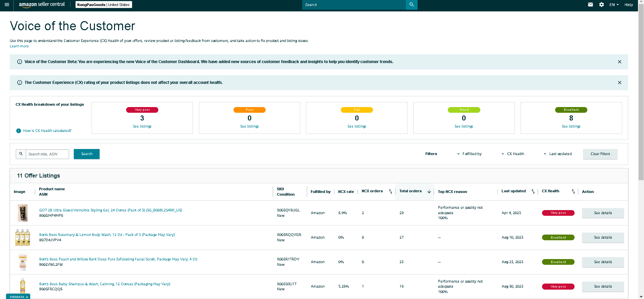Screen dimensions: 644x299
Task: Open GOT 2B Ultra Glued Styling Gel listing
Action: pos(111,210)
